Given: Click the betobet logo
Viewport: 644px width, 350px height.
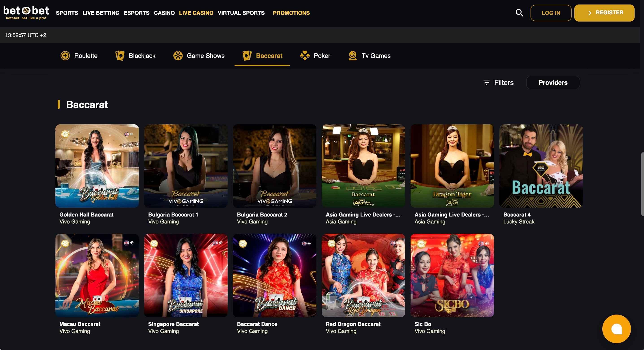Looking at the screenshot, I should pyautogui.click(x=26, y=13).
